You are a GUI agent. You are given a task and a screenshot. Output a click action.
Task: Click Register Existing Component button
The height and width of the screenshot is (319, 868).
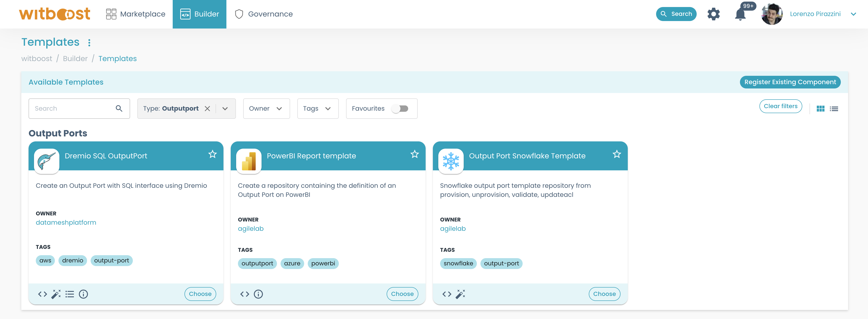[790, 82]
